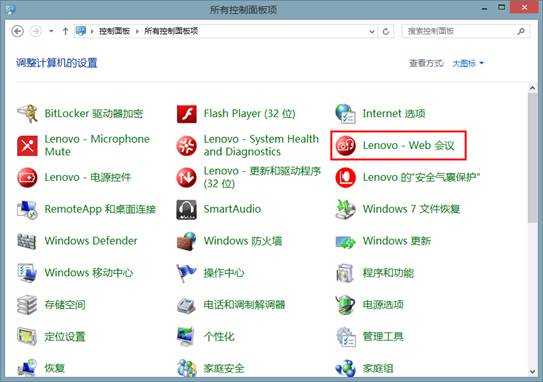
Task: Open Lenovo System Health and Diagnostics icon
Action: (187, 145)
